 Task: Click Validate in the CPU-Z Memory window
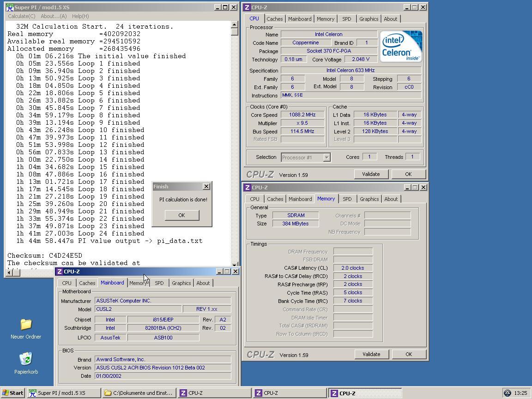371,354
